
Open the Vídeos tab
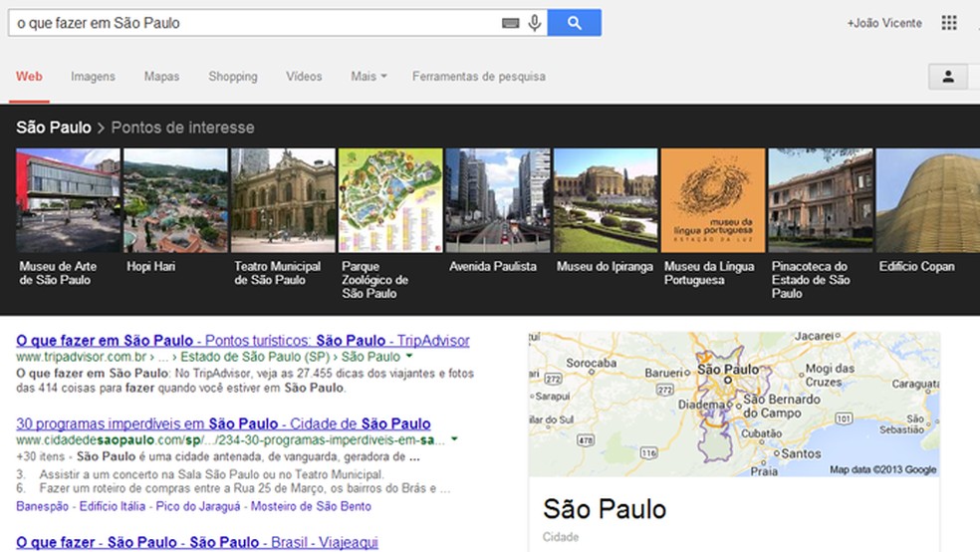click(304, 77)
